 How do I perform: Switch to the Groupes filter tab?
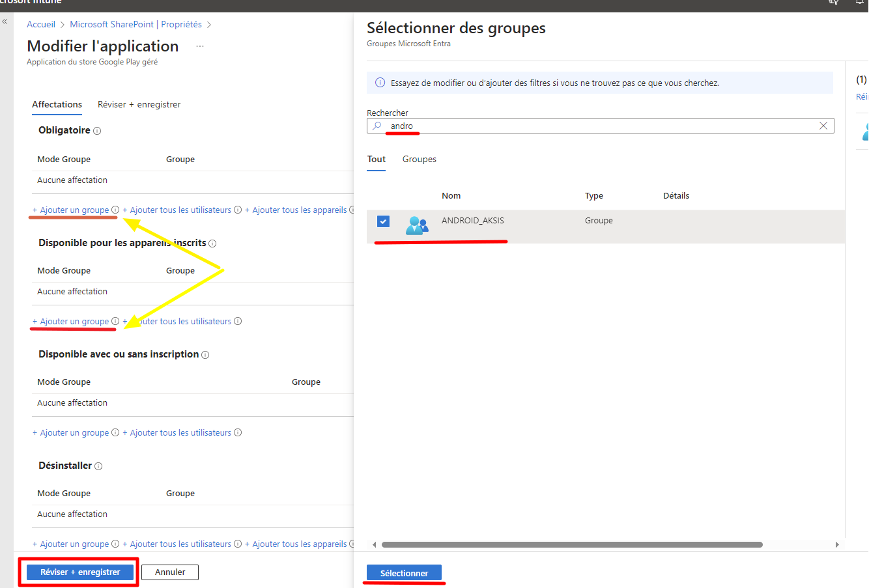(420, 159)
